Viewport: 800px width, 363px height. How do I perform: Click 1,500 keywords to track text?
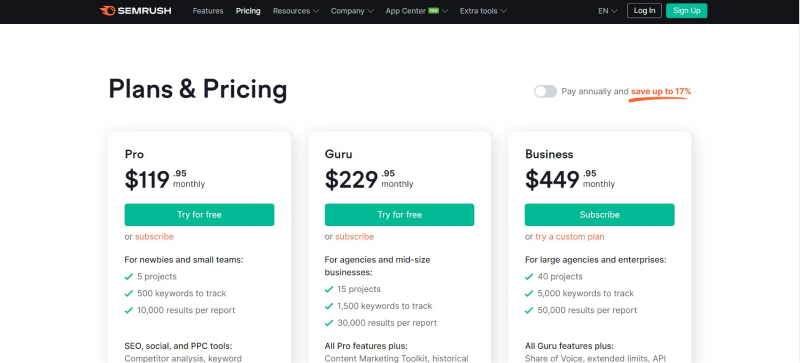tap(385, 306)
